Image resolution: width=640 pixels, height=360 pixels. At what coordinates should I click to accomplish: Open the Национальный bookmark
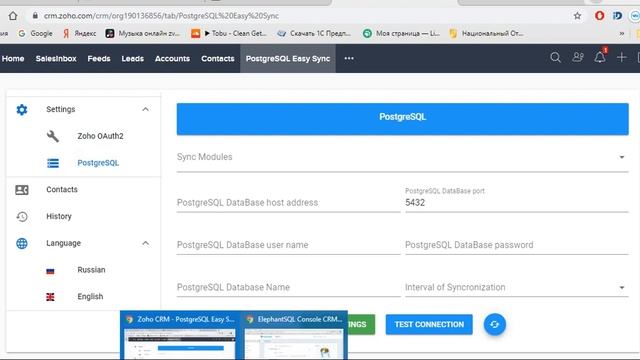click(x=486, y=33)
